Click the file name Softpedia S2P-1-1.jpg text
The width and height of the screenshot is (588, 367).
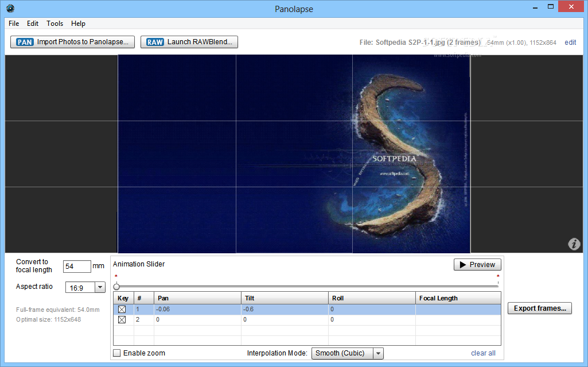tap(410, 43)
